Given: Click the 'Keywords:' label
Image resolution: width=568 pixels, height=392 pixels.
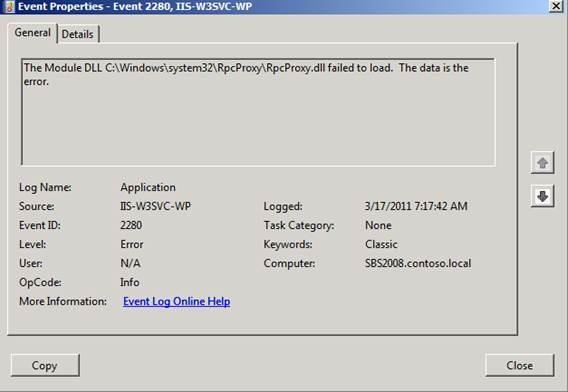Looking at the screenshot, I should tap(288, 244).
